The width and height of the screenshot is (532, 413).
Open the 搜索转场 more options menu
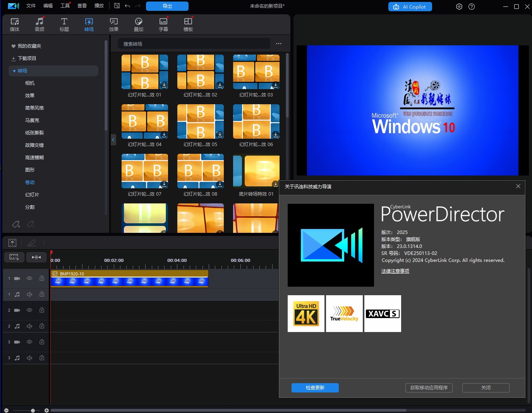[279, 44]
